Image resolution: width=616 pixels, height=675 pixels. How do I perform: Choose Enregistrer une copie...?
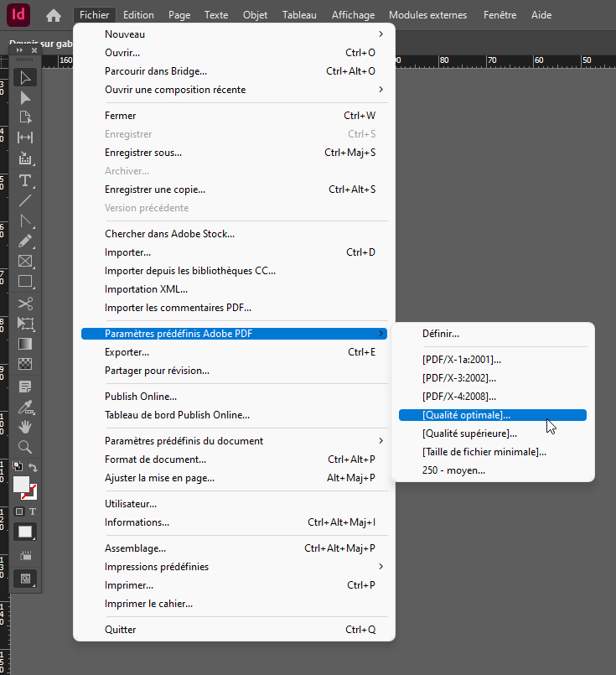(234, 190)
